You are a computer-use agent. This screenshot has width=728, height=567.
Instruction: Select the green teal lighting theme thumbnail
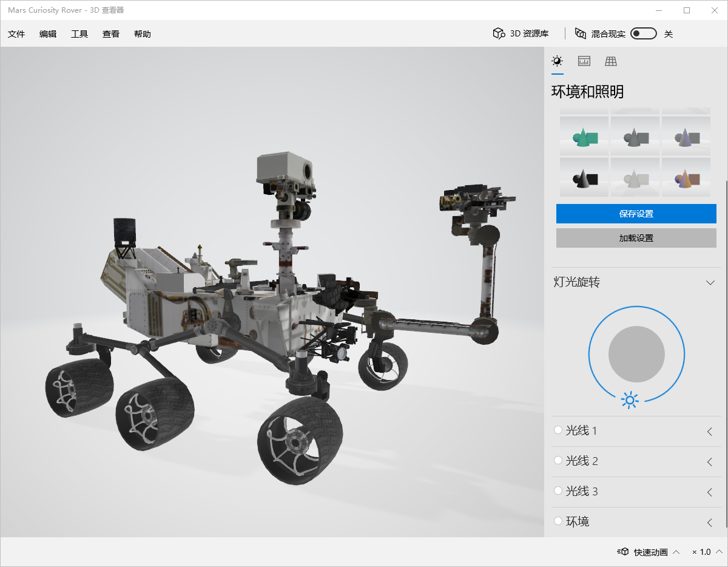(x=584, y=135)
